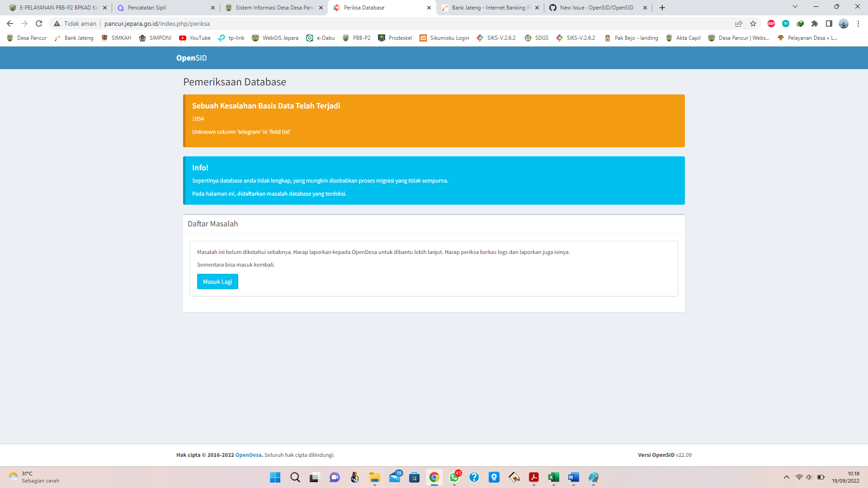Open WhatsApp from the taskbar
868x488 pixels.
pos(454,478)
